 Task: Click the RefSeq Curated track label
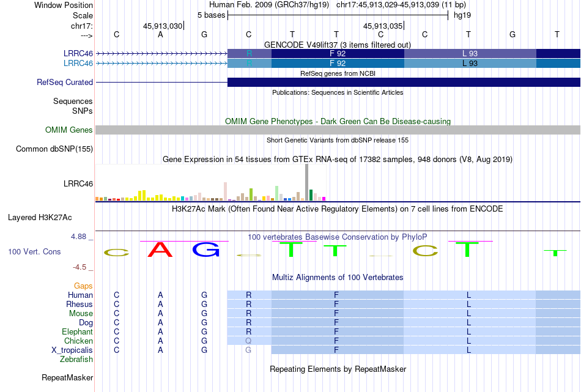point(64,83)
